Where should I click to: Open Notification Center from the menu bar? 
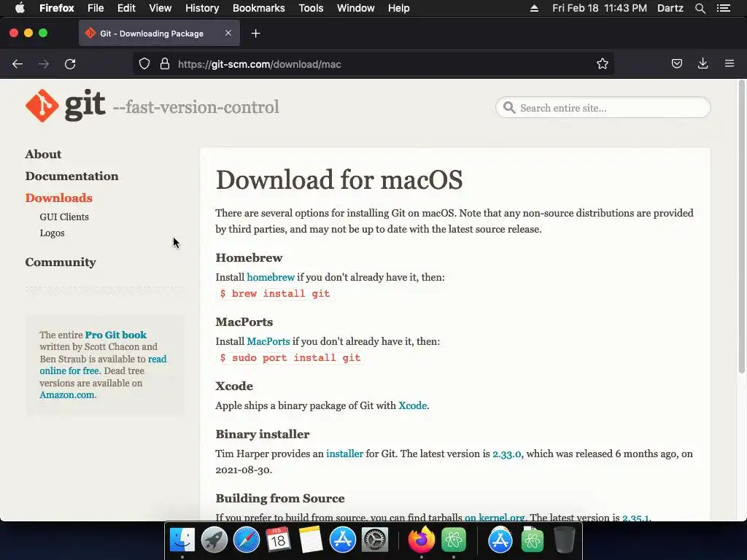724,8
